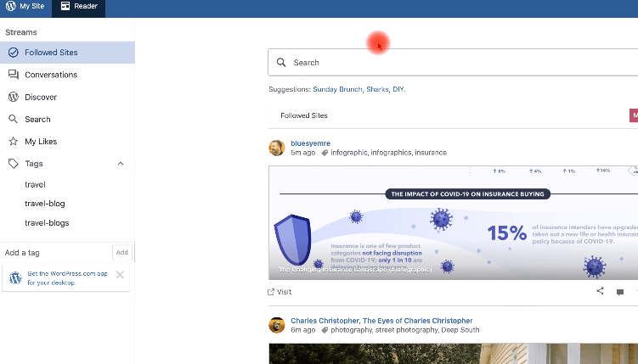
Task: Click the Discover WordPress icon
Action: (14, 97)
